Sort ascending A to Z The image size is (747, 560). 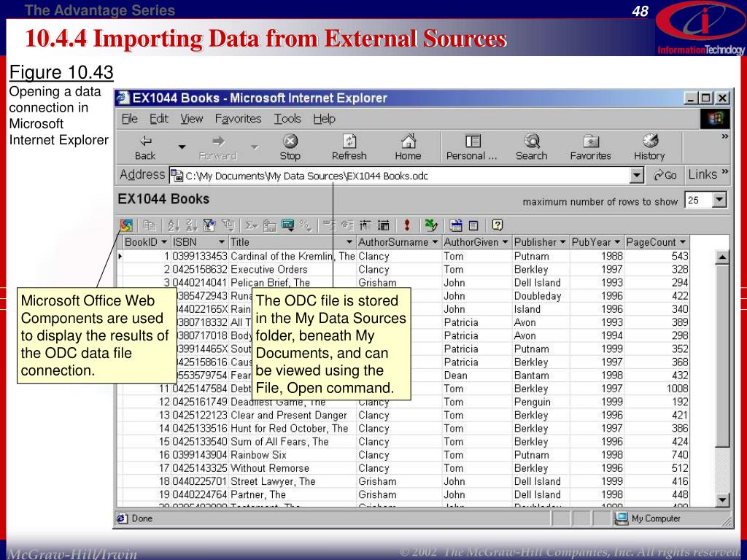[x=174, y=225]
